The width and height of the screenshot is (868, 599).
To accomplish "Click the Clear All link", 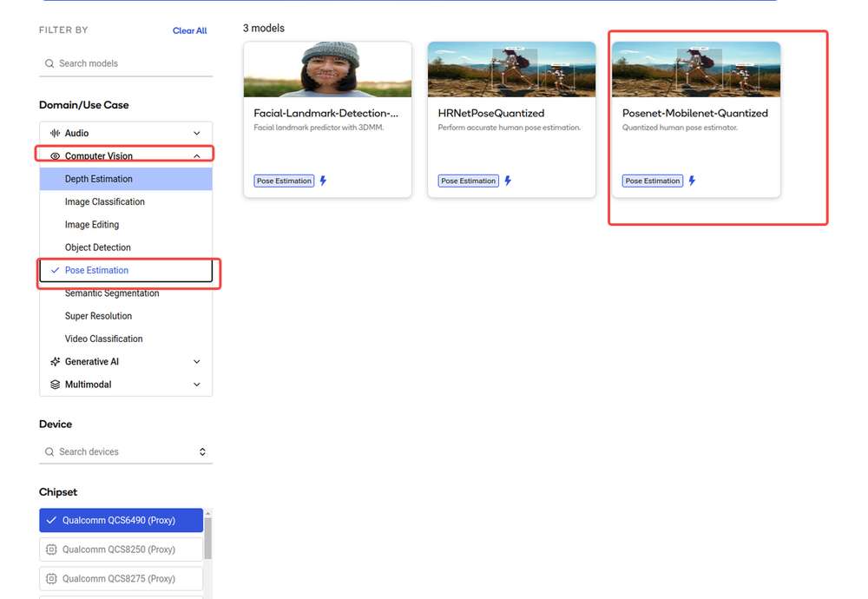I will tap(189, 30).
